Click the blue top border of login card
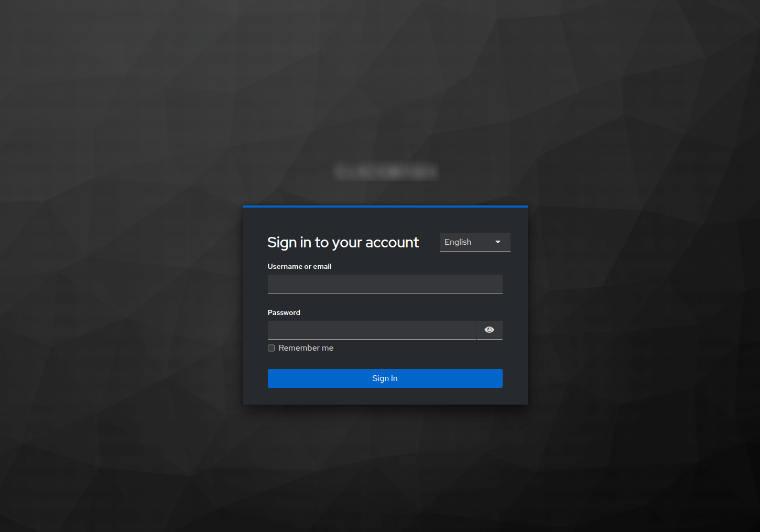 [x=385, y=207]
